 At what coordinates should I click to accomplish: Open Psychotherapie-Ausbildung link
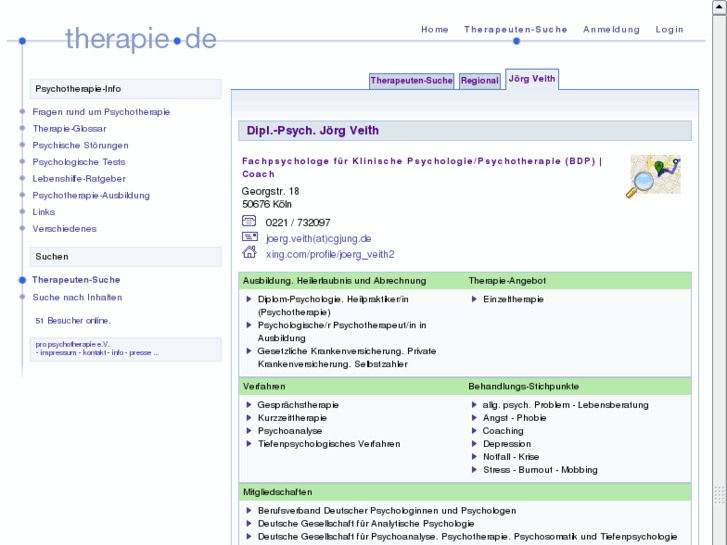[91, 195]
